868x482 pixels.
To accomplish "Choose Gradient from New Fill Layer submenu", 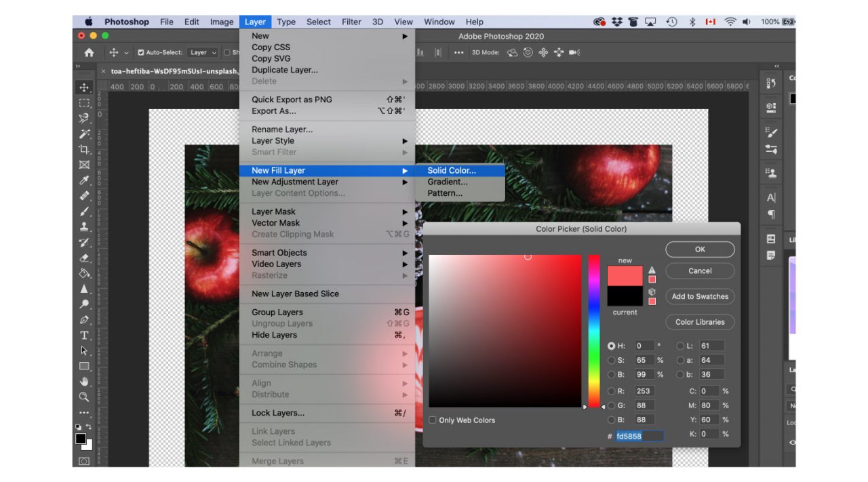I will [x=448, y=182].
